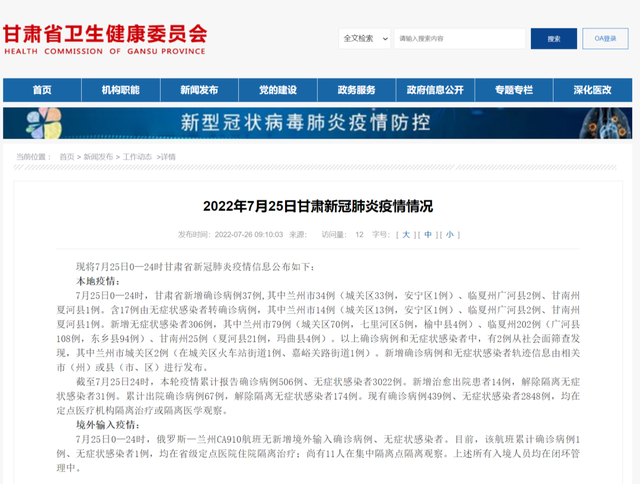The height and width of the screenshot is (484, 640).
Task: Open the 深化医改 navigation item
Action: (x=592, y=90)
